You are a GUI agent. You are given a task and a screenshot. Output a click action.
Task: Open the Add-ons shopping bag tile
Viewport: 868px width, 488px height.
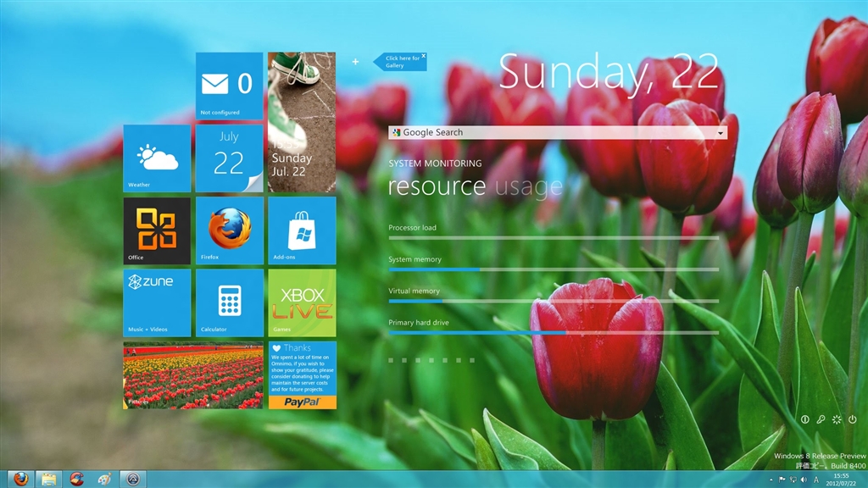[302, 230]
